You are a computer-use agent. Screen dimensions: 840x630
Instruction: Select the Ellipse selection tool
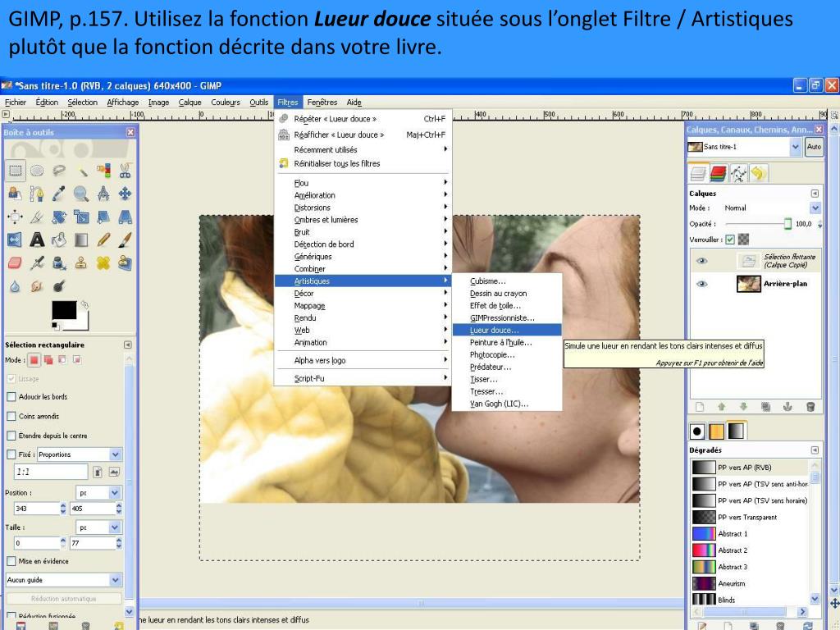pos(38,171)
